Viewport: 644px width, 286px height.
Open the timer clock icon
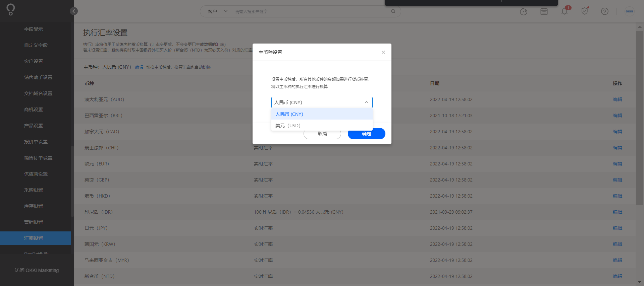524,12
